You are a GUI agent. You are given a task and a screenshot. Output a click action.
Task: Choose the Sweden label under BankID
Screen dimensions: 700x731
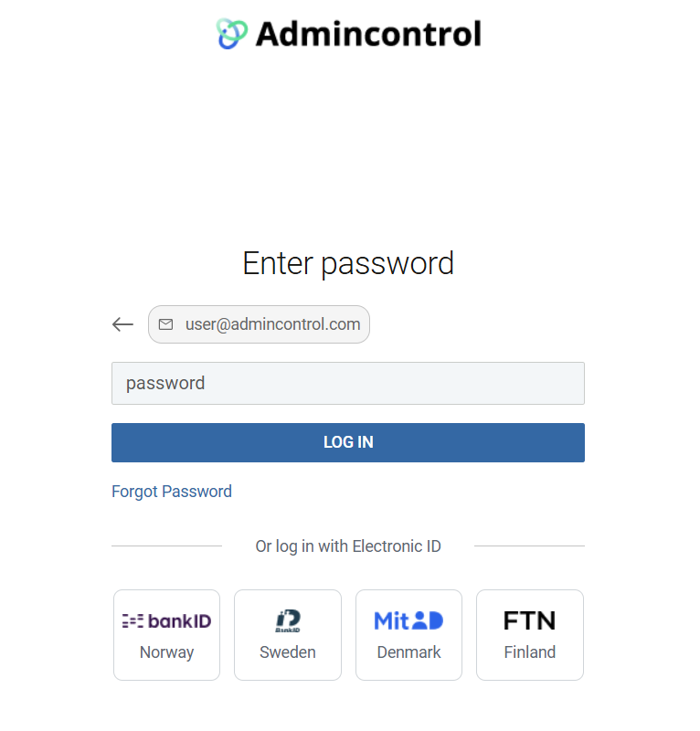[x=288, y=652]
